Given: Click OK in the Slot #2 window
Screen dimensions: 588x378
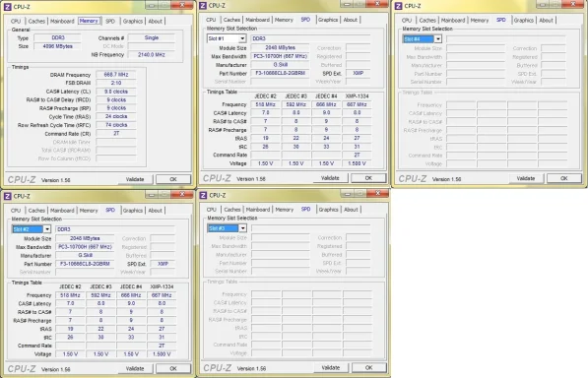Looking at the screenshot, I should (173, 368).
